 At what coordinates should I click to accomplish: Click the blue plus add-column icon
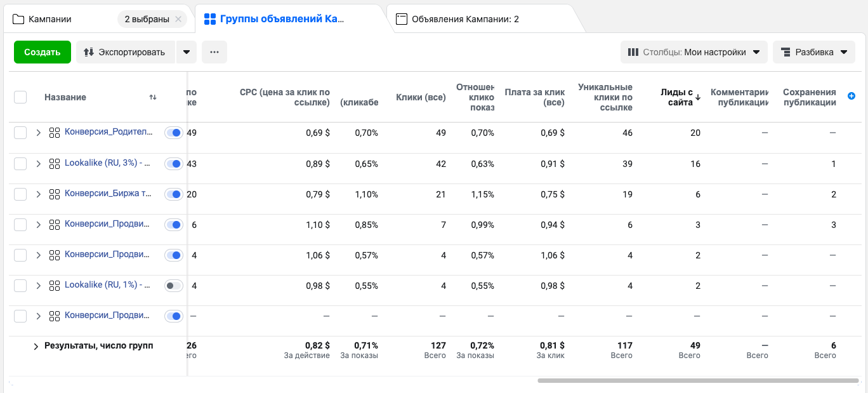pyautogui.click(x=852, y=96)
